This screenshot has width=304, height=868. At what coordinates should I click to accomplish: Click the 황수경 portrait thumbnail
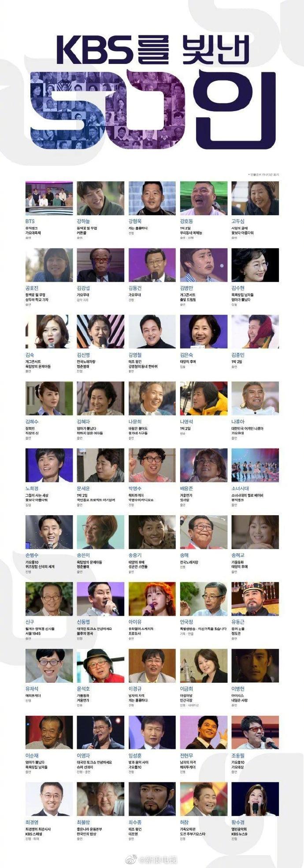255,799
